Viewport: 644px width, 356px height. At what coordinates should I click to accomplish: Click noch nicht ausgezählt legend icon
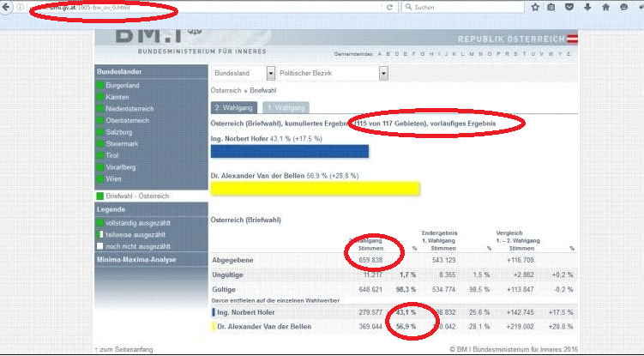point(99,246)
